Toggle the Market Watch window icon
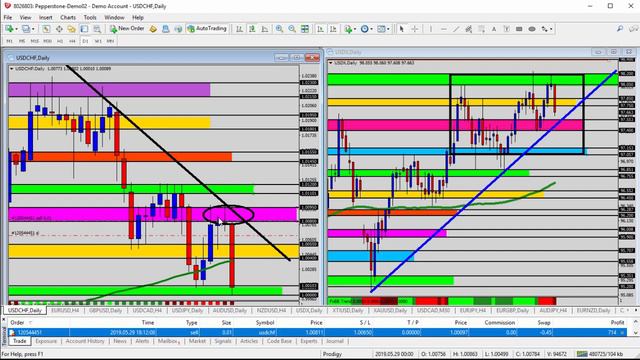The height and width of the screenshot is (360, 640). (46, 29)
